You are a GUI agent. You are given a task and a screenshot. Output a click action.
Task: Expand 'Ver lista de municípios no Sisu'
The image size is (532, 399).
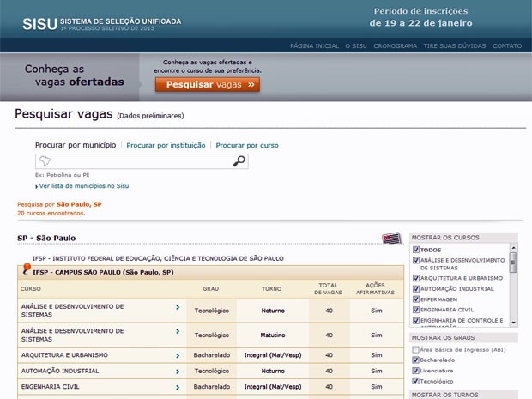point(83,186)
